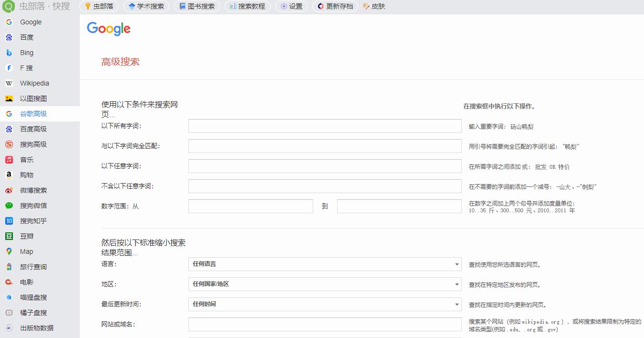Focus the 以下任意字词 input field
The width and height of the screenshot is (644, 338).
[325, 166]
